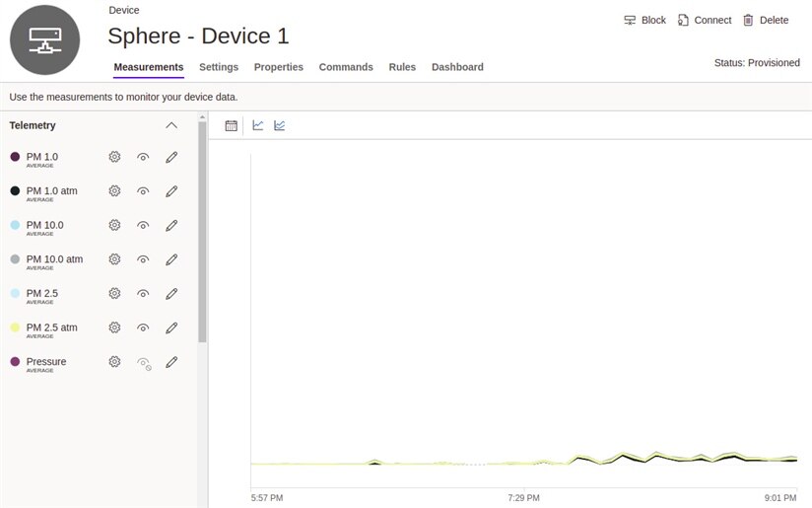Show the Pressure measurement on chart

144,363
